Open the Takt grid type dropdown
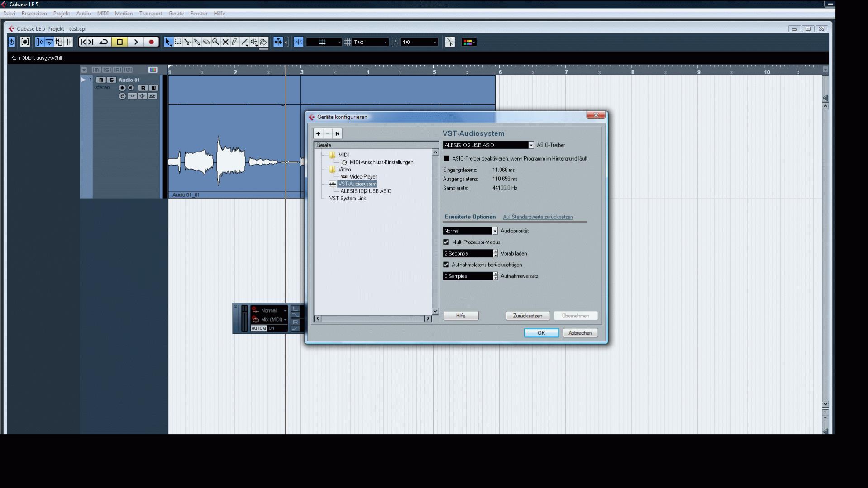Image resolution: width=868 pixels, height=488 pixels. [371, 42]
